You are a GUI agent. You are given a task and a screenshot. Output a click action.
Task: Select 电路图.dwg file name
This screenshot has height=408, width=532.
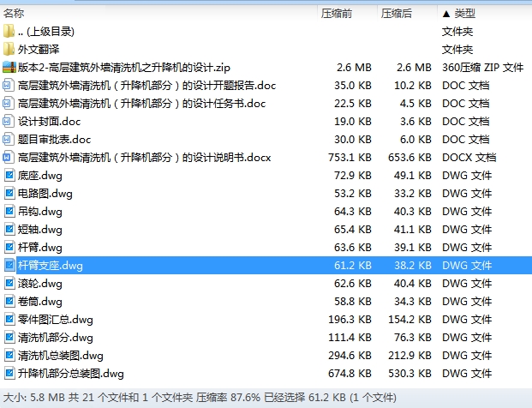45,193
